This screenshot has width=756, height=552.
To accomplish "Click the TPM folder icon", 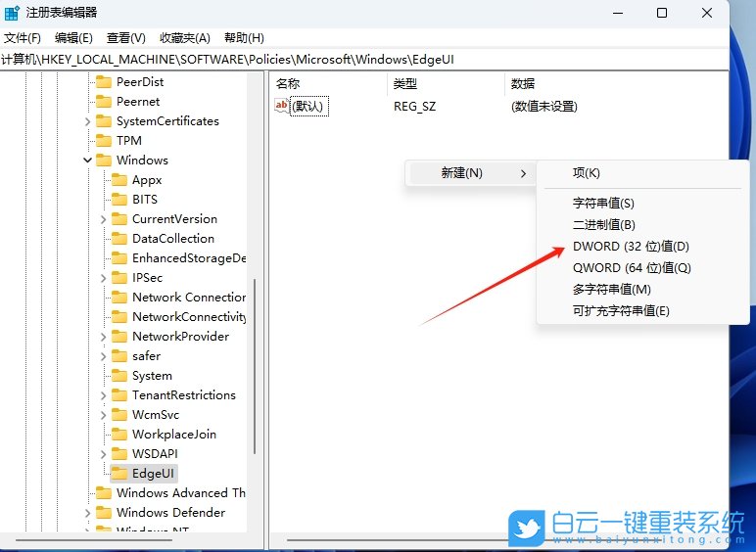I will tap(104, 141).
